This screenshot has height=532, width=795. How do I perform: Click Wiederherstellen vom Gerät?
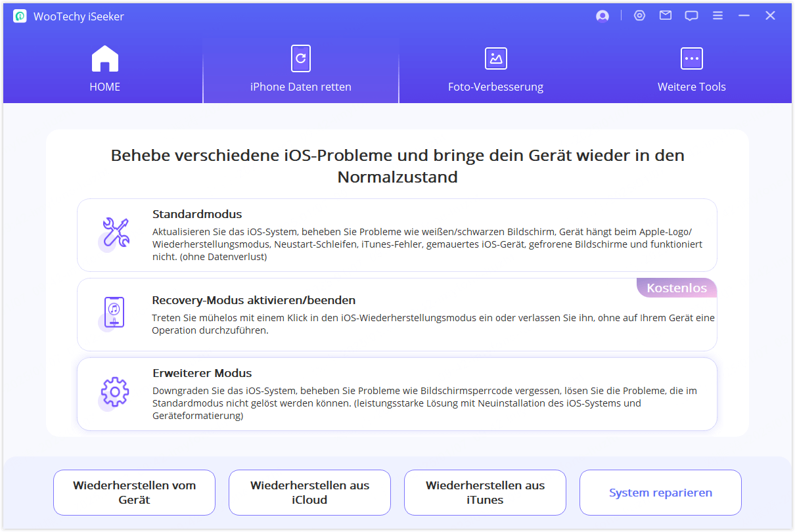click(x=134, y=492)
